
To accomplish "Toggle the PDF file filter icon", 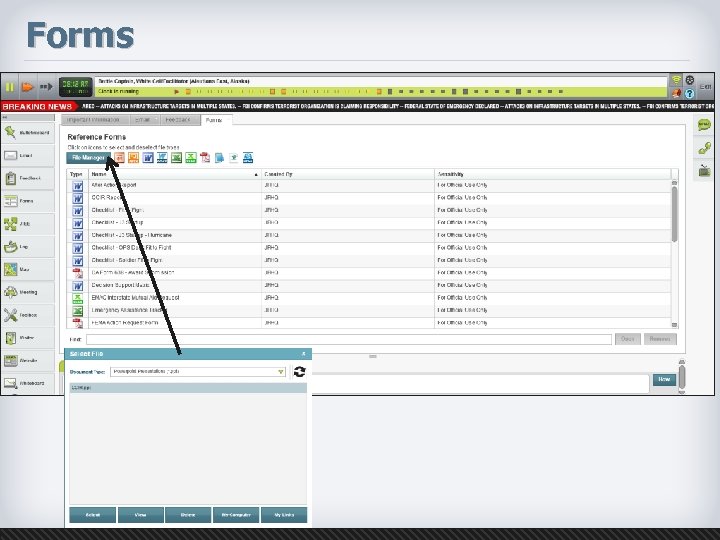I will [205, 158].
